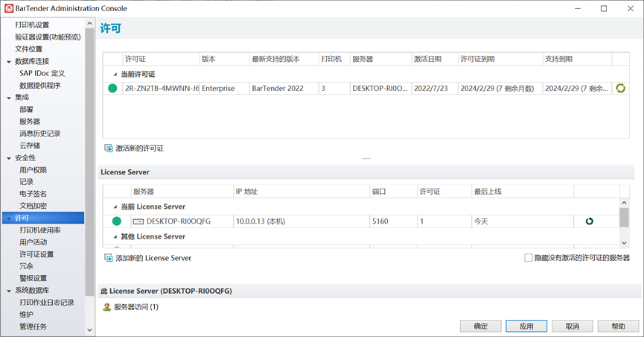The image size is (644, 337).
Task: Click the 添加新的 License Server plus icon
Action: [109, 258]
